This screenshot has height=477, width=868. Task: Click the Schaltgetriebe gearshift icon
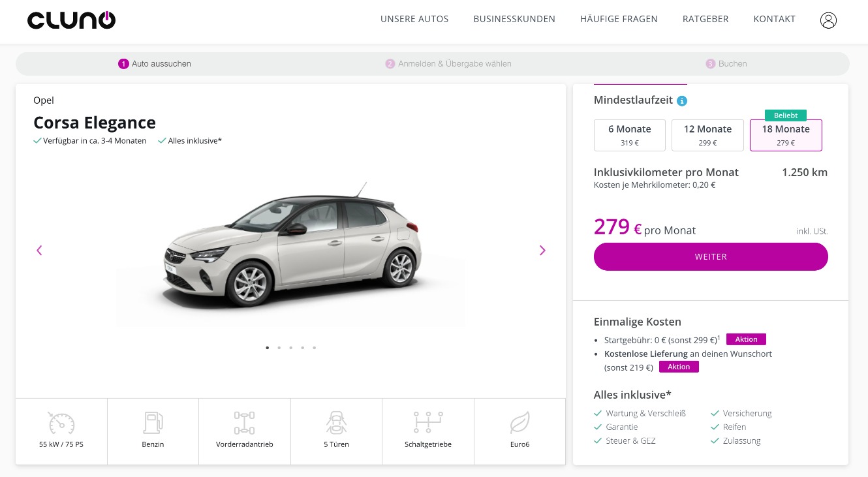428,423
